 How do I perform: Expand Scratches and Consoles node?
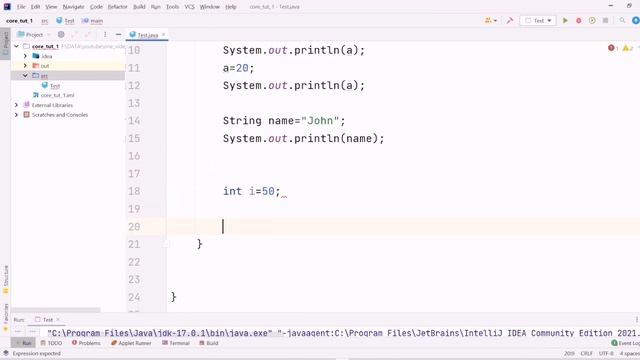pyautogui.click(x=16, y=115)
